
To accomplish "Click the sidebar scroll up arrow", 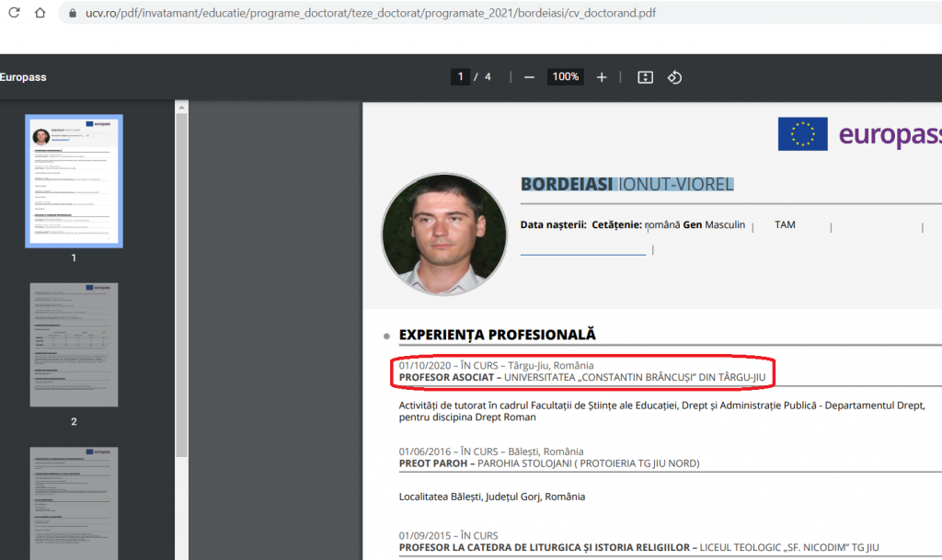I will coord(181,108).
